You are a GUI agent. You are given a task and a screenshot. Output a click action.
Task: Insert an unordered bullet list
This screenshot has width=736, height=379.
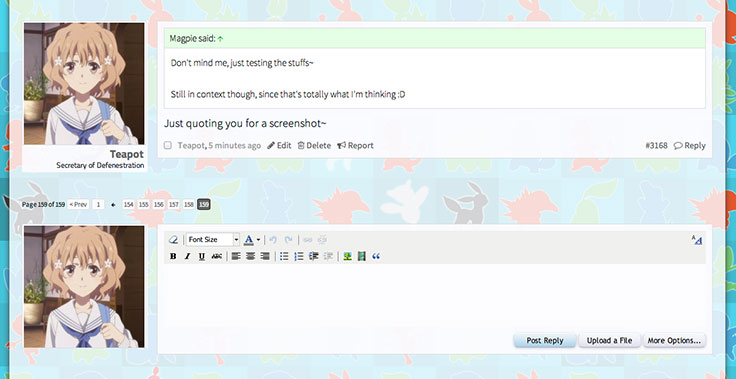coord(284,256)
